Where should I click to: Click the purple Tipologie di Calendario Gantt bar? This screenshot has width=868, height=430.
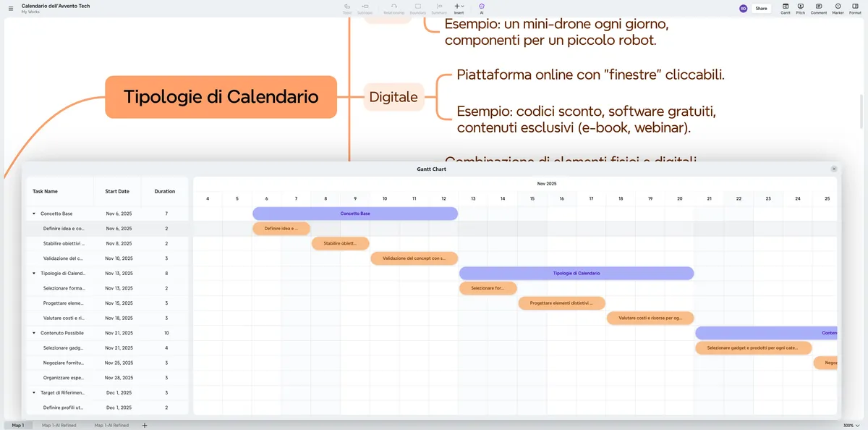576,274
